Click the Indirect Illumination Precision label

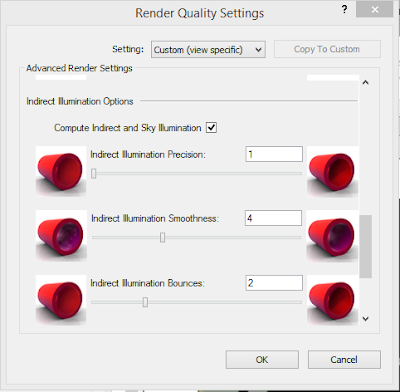[148, 155]
